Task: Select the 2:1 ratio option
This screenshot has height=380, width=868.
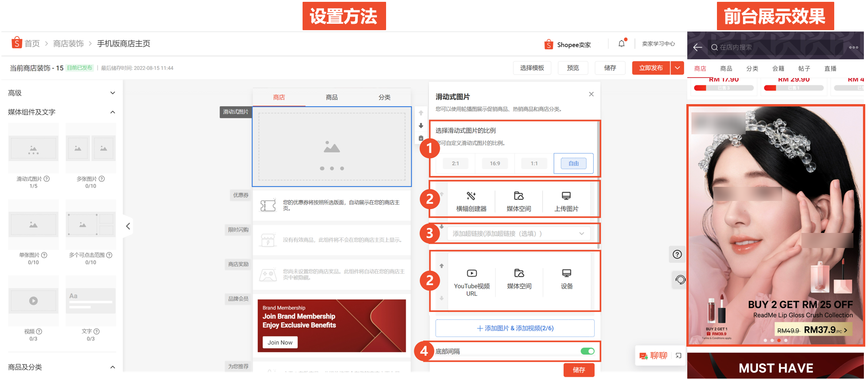Action: pos(455,164)
